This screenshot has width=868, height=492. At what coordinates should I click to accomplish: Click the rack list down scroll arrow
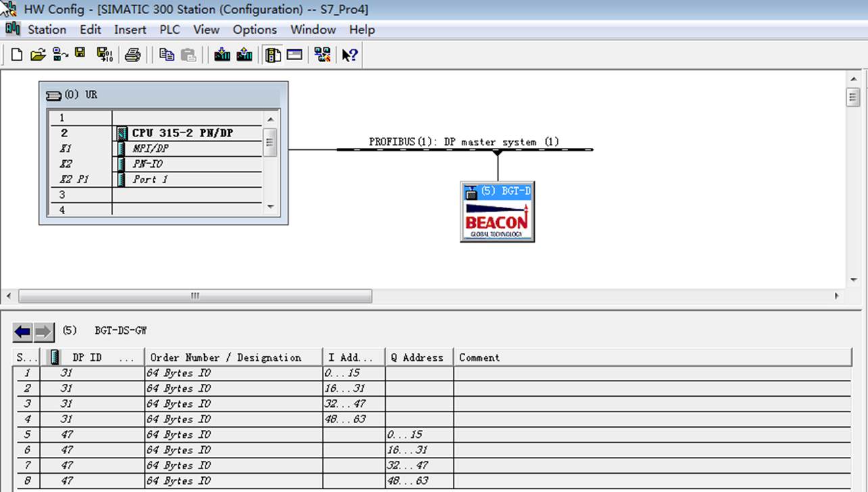click(270, 206)
